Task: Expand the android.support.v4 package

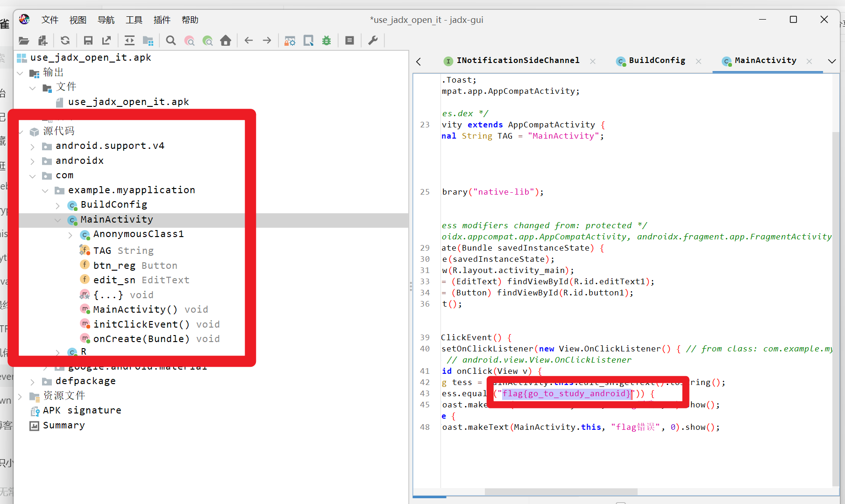Action: coord(32,147)
